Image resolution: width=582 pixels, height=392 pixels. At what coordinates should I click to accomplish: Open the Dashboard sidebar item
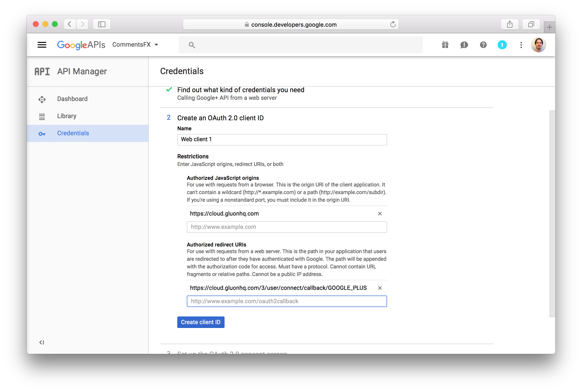click(87, 99)
